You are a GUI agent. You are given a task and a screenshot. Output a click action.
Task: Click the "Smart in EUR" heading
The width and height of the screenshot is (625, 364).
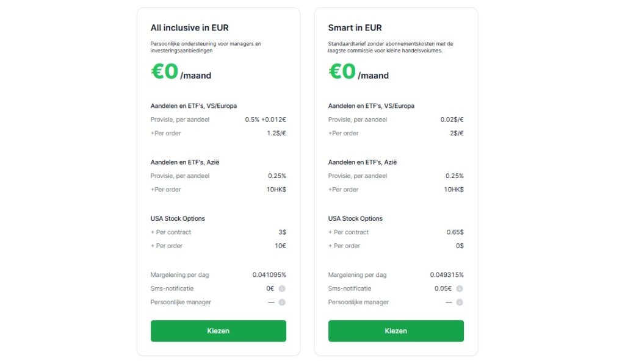pyautogui.click(x=355, y=28)
